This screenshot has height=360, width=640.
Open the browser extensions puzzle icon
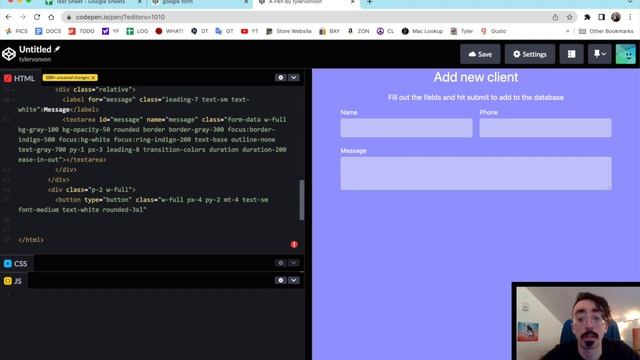(x=587, y=17)
